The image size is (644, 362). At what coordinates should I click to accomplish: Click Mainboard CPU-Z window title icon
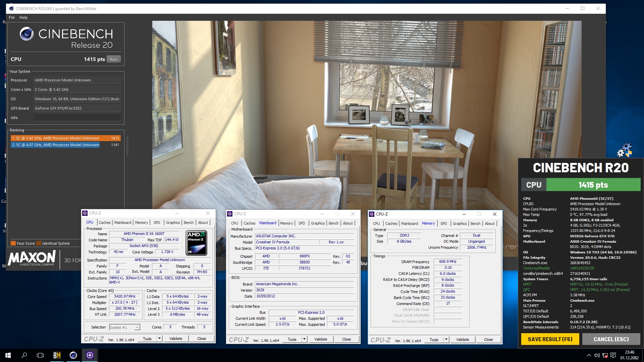tap(230, 214)
